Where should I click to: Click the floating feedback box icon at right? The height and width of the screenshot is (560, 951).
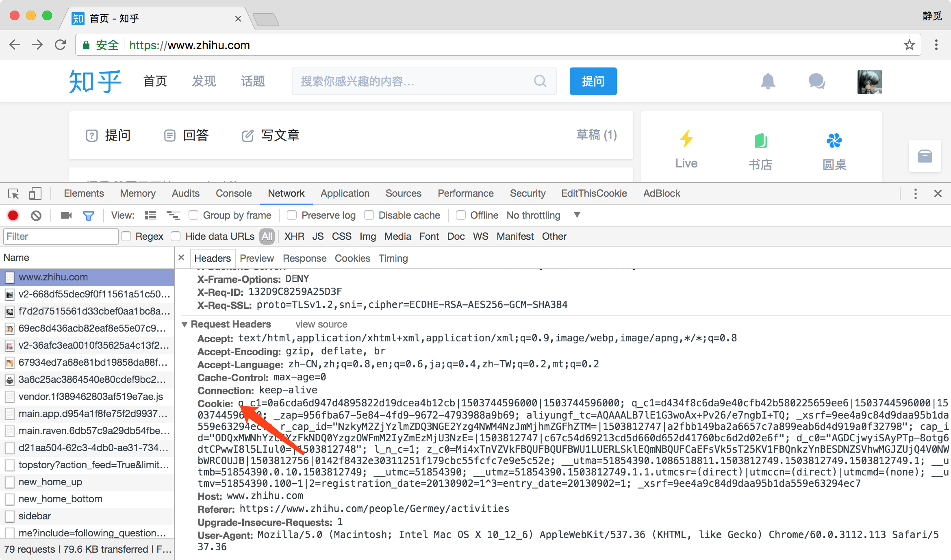click(925, 156)
